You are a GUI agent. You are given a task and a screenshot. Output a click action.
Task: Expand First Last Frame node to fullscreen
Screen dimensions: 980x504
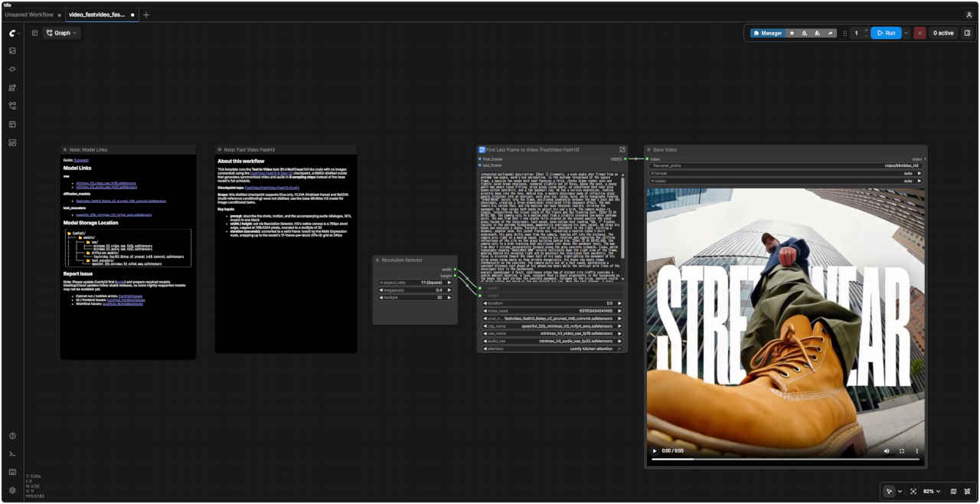pos(622,149)
